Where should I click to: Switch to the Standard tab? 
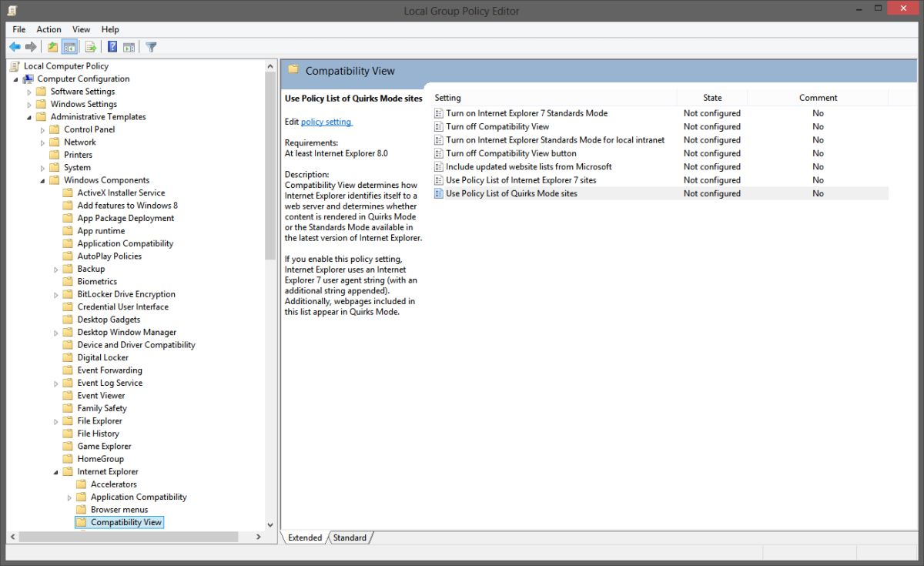pyautogui.click(x=350, y=538)
